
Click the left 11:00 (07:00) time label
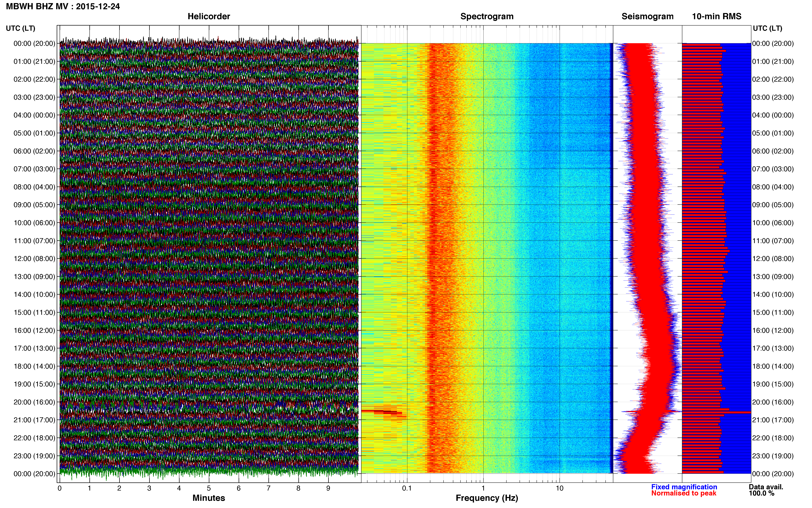point(34,241)
